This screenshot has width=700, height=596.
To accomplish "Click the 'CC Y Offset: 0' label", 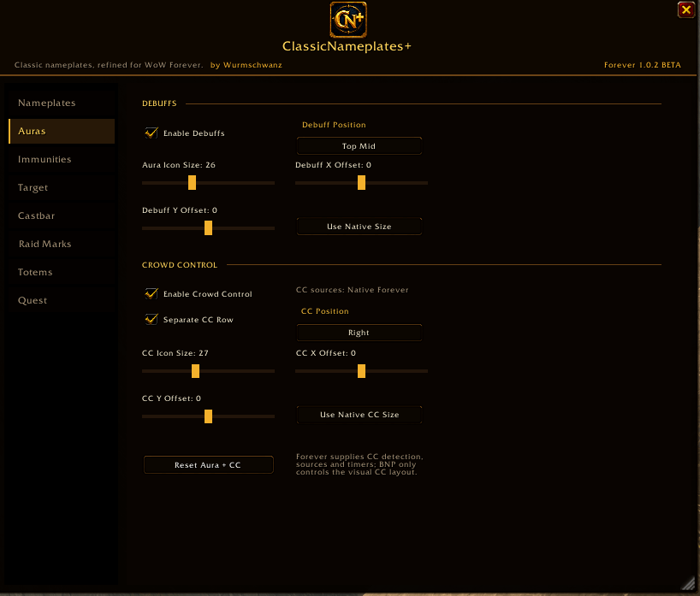I will 171,398.
